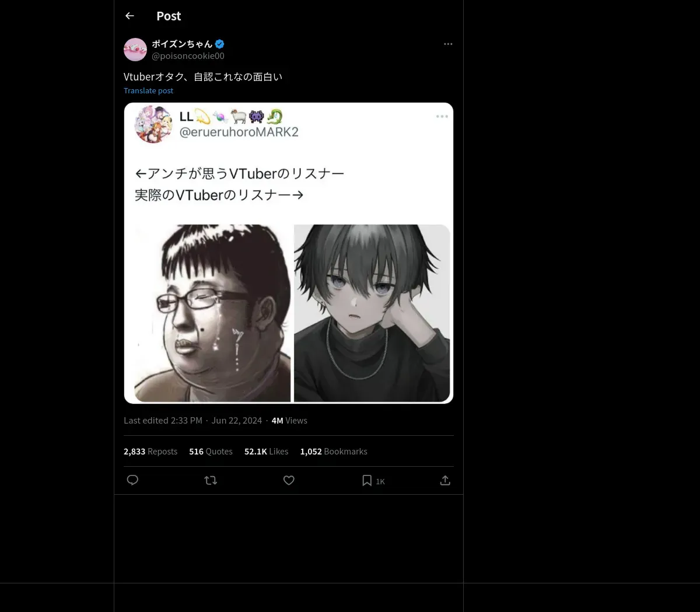The height and width of the screenshot is (612, 700).
Task: Click the back arrow icon
Action: [129, 16]
